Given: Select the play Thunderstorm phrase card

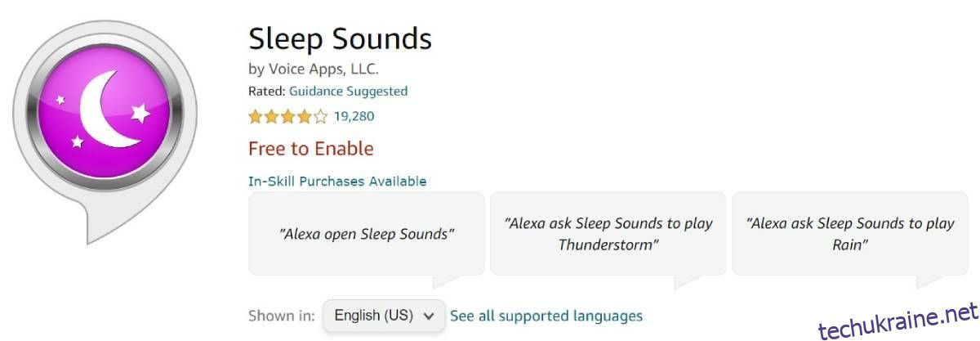Looking at the screenshot, I should [608, 234].
